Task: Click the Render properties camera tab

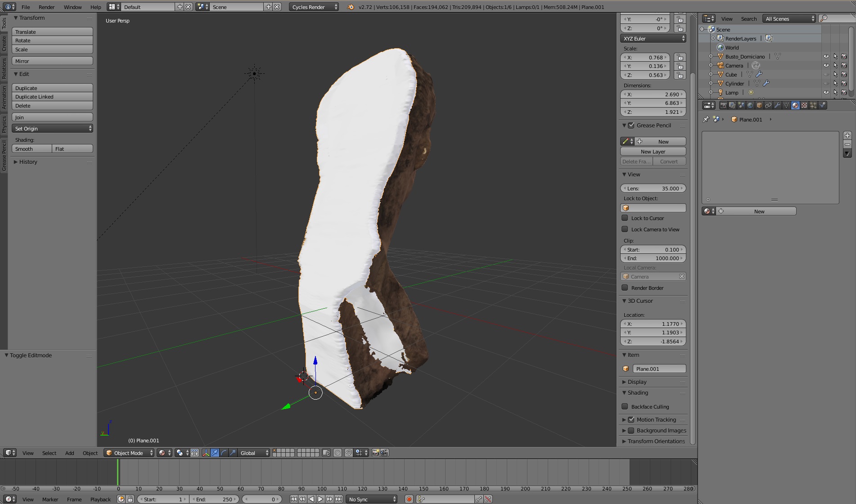Action: (723, 105)
